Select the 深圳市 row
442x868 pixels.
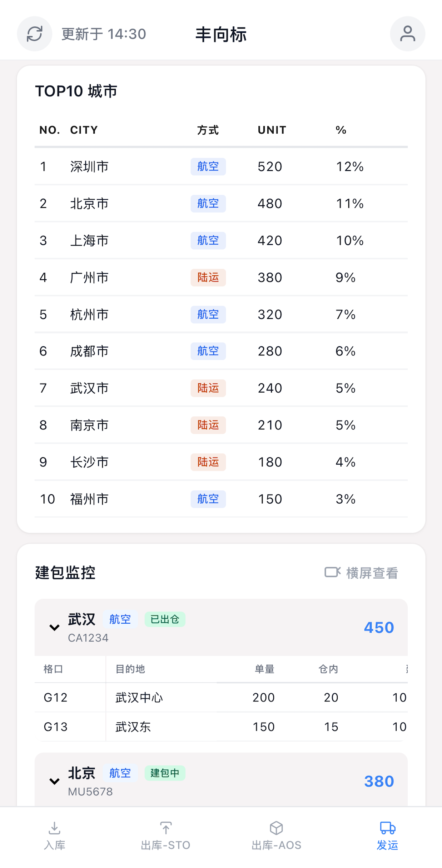point(221,167)
